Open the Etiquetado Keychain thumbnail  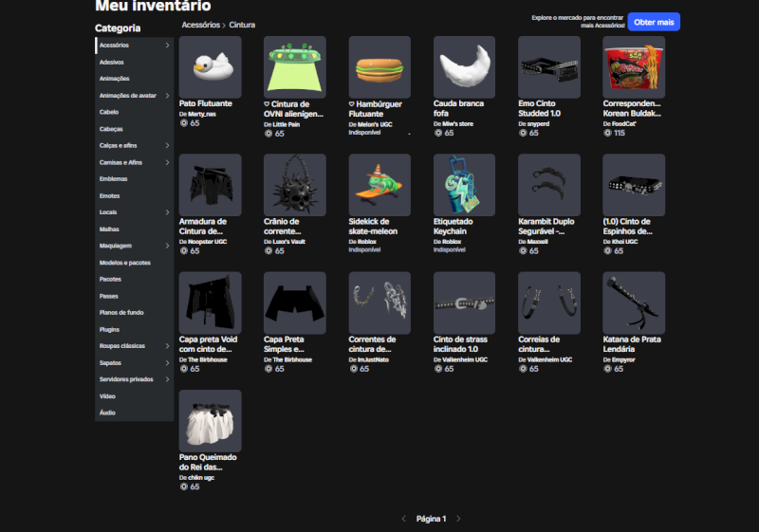[464, 185]
